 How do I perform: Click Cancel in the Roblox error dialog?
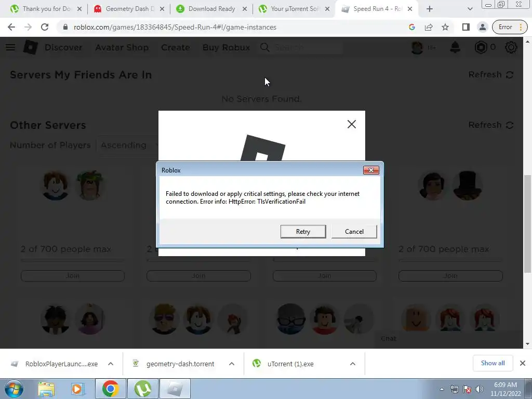[x=354, y=231]
